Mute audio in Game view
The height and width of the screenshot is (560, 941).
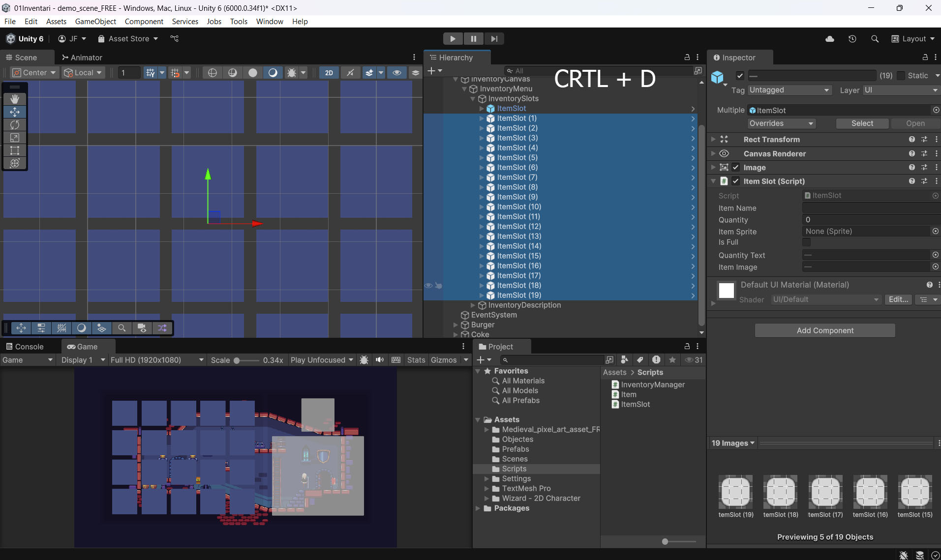[380, 360]
